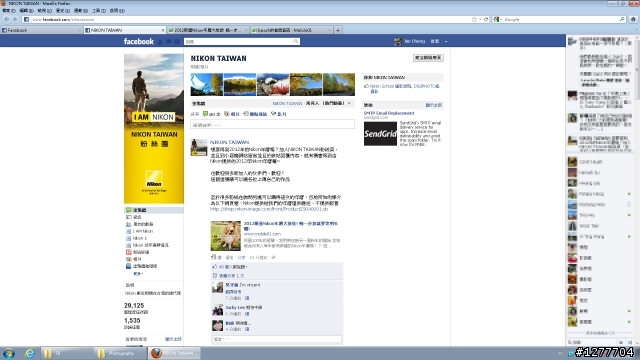Select the wall item in the left sidebar
Screen dimensions: 640x360
(153, 210)
